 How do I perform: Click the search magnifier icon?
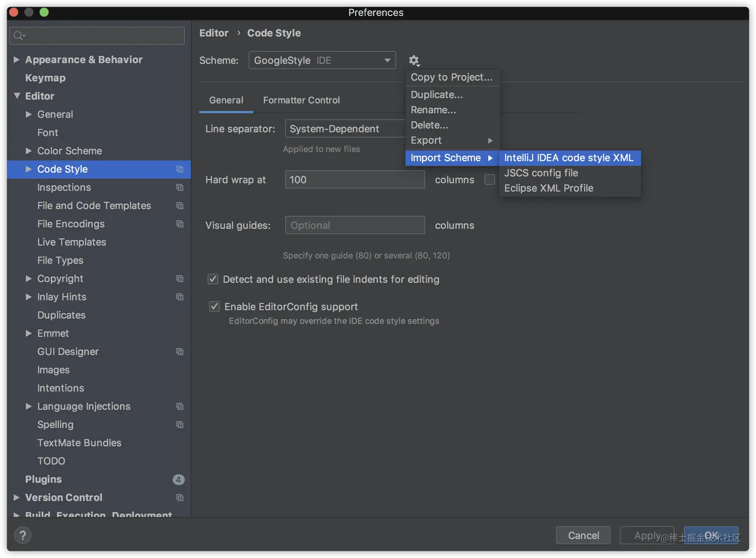(x=19, y=35)
